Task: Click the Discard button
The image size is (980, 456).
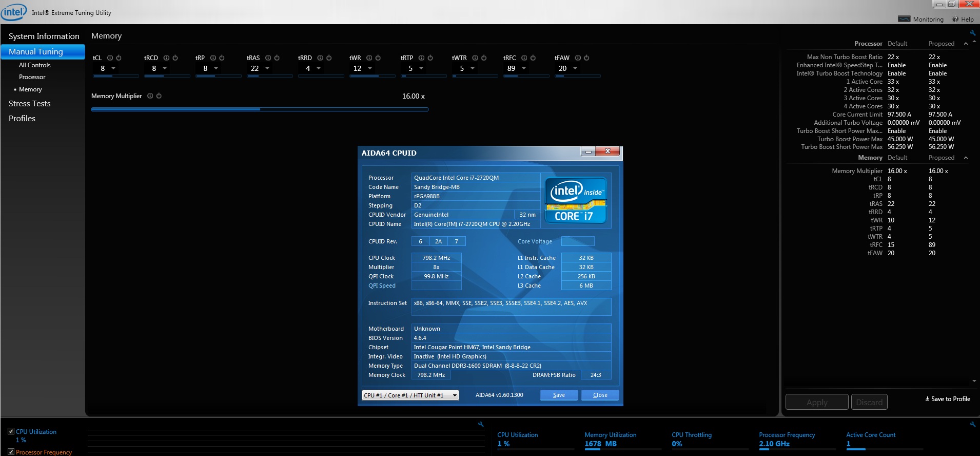Action: tap(869, 402)
